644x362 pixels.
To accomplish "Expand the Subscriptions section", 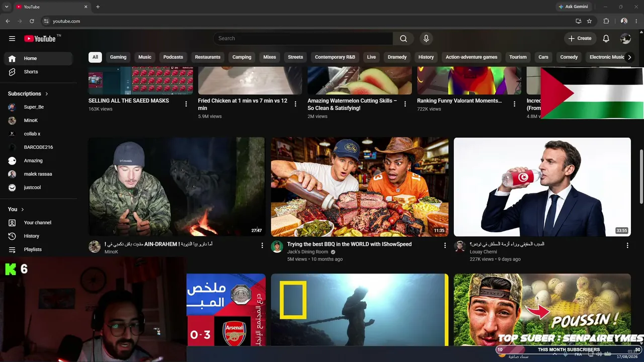I will [28, 94].
